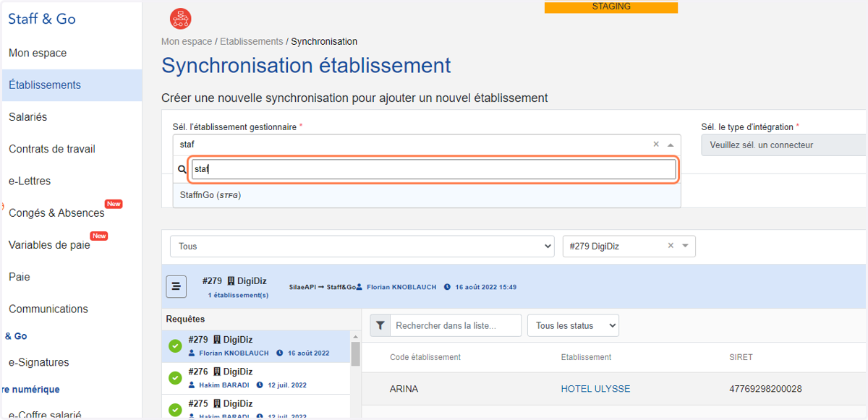The width and height of the screenshot is (868, 420).
Task: Click the STAGING banner
Action: tap(611, 7)
